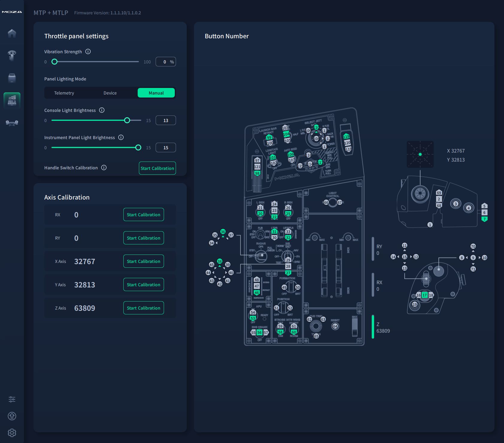Click info icon beside Vibration Strength
Image resolution: width=504 pixels, height=443 pixels.
click(88, 51)
